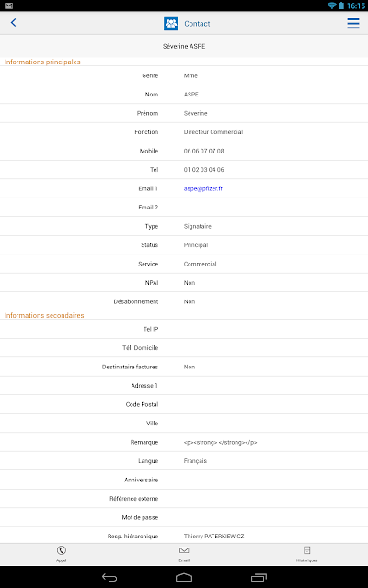Tap the Tel number 01 02 03 04 06
This screenshot has height=588, width=368.
(203, 169)
